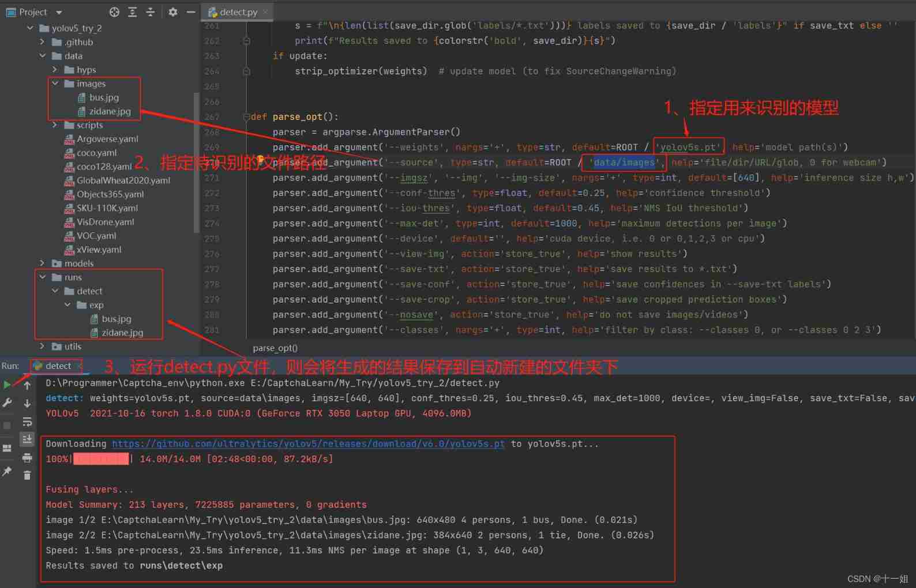Open Argoverse.yaml file

coord(107,139)
